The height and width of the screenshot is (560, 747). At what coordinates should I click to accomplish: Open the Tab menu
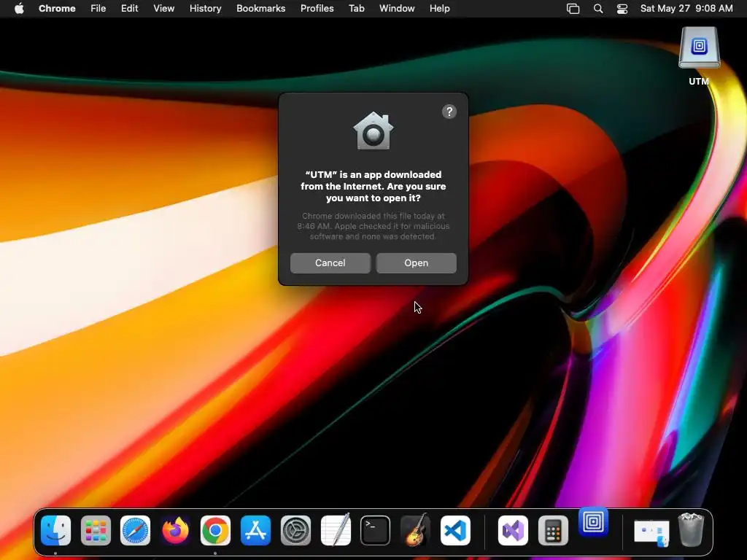[356, 8]
